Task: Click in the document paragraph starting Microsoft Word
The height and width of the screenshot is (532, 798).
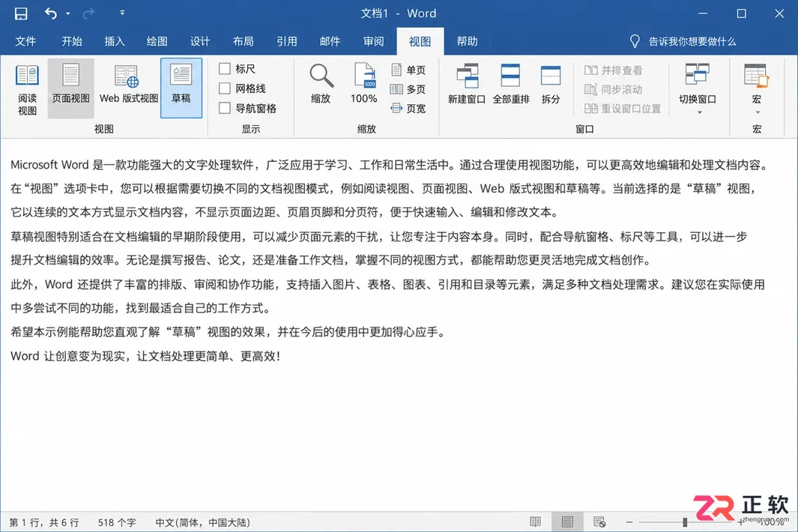Action: 390,188
